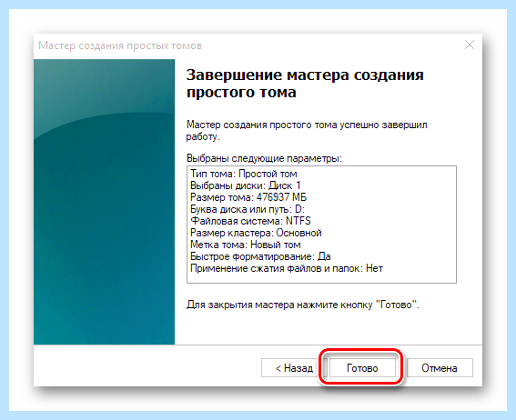Select the line 'Тип тома: Простой том'
516x420 pixels.
pyautogui.click(x=244, y=174)
